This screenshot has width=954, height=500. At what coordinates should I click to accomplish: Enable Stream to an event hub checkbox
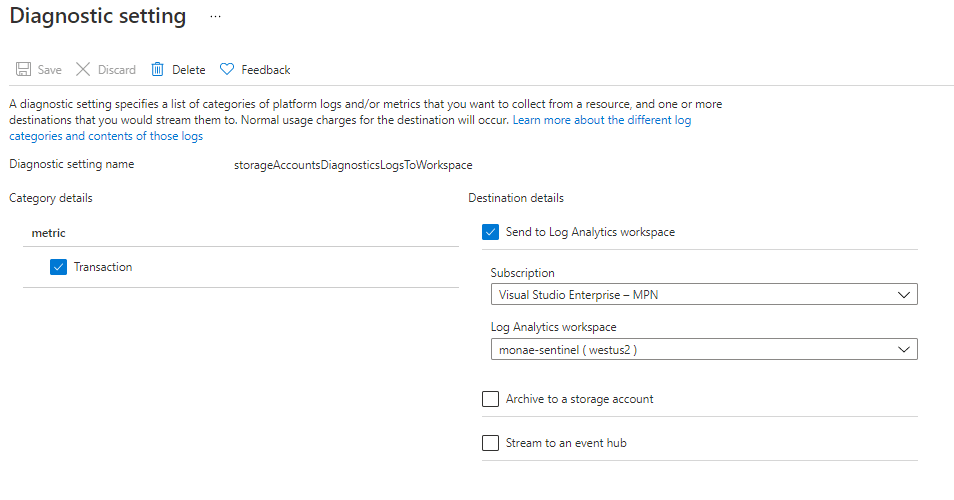click(x=490, y=443)
